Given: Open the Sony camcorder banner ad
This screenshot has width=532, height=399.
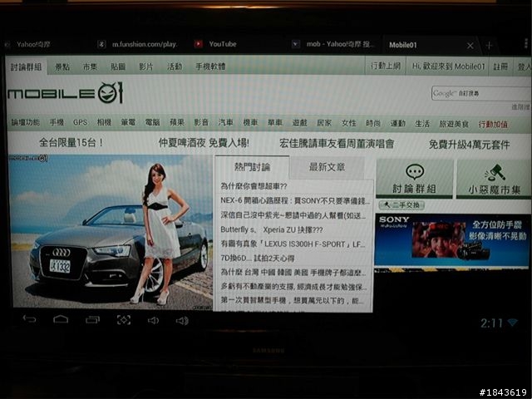Looking at the screenshot, I should click(452, 240).
